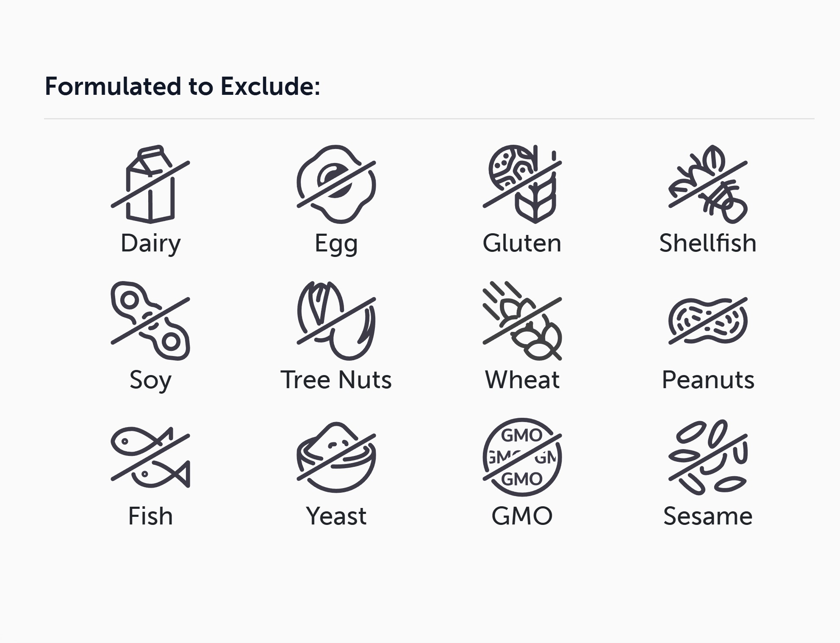Click the "Tree Nuts" text label
Image resolution: width=840 pixels, height=643 pixels.
click(x=336, y=380)
